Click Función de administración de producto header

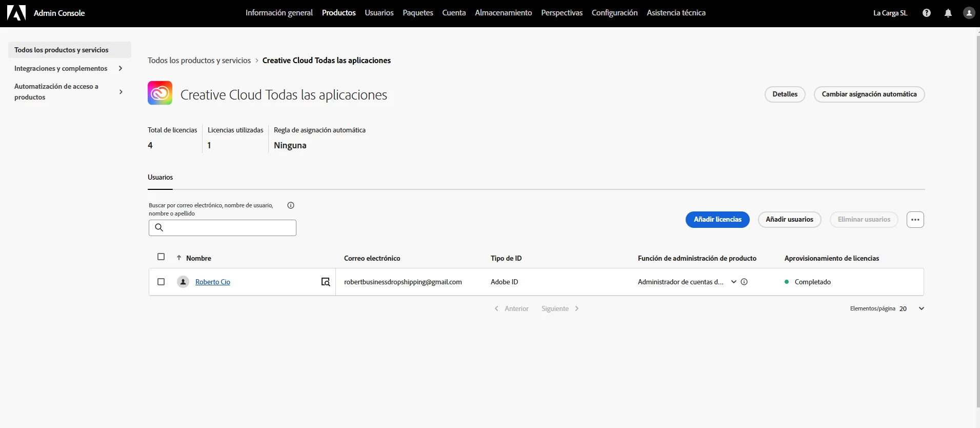[x=697, y=258]
